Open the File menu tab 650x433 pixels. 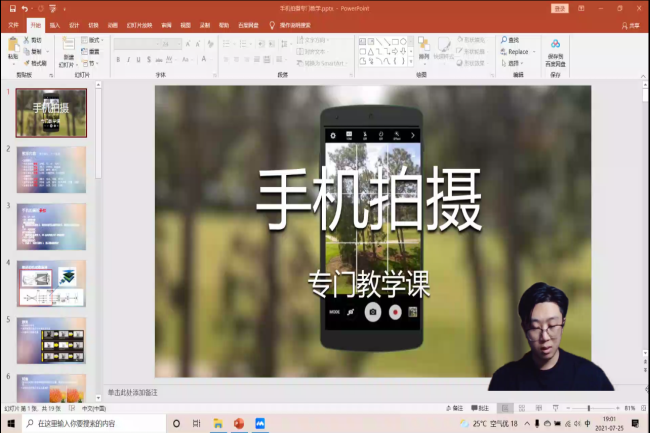click(x=13, y=24)
